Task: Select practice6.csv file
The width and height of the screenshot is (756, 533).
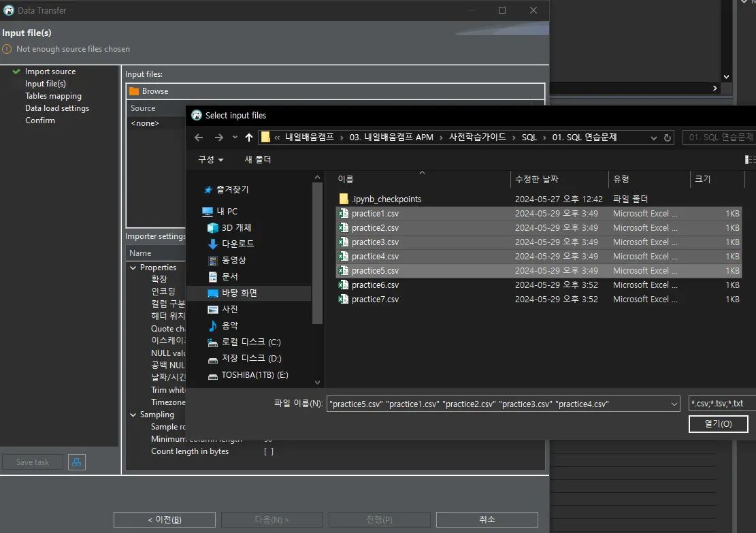Action: [x=375, y=285]
